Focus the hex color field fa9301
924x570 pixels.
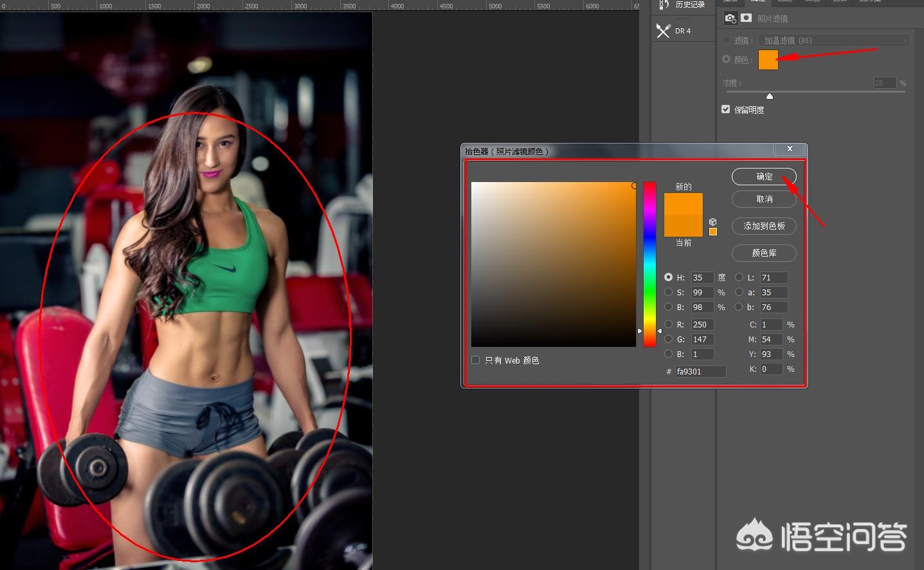click(x=700, y=371)
